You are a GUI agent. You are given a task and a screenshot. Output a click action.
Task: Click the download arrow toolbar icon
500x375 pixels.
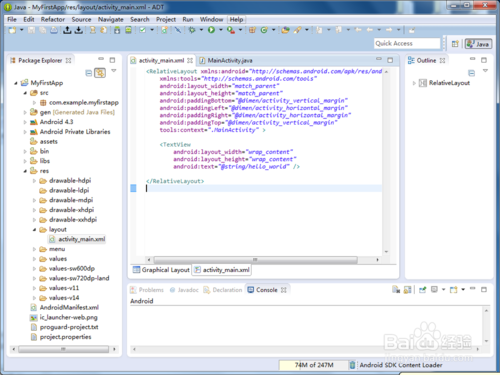79,30
